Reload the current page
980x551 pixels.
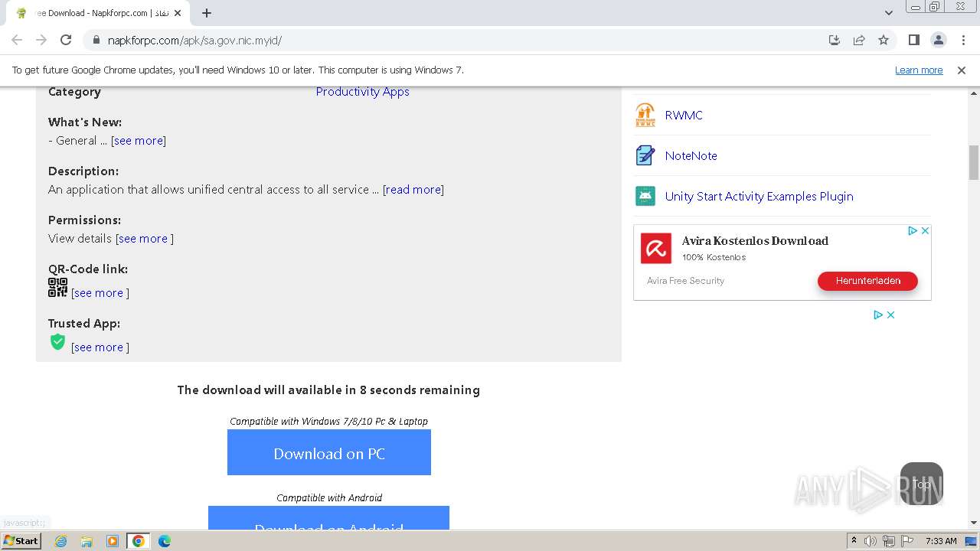coord(66,40)
